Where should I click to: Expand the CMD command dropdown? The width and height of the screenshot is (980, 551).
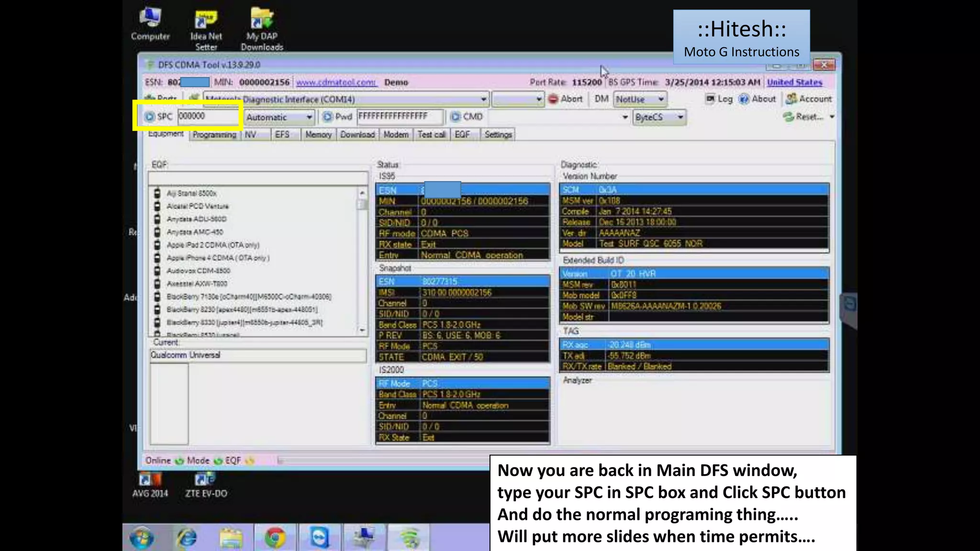coord(624,117)
